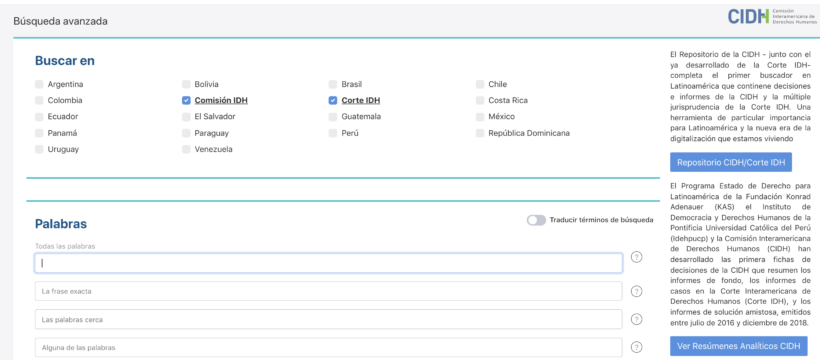This screenshot has height=360, width=820.
Task: Check the Brasil checkbox
Action: 333,84
